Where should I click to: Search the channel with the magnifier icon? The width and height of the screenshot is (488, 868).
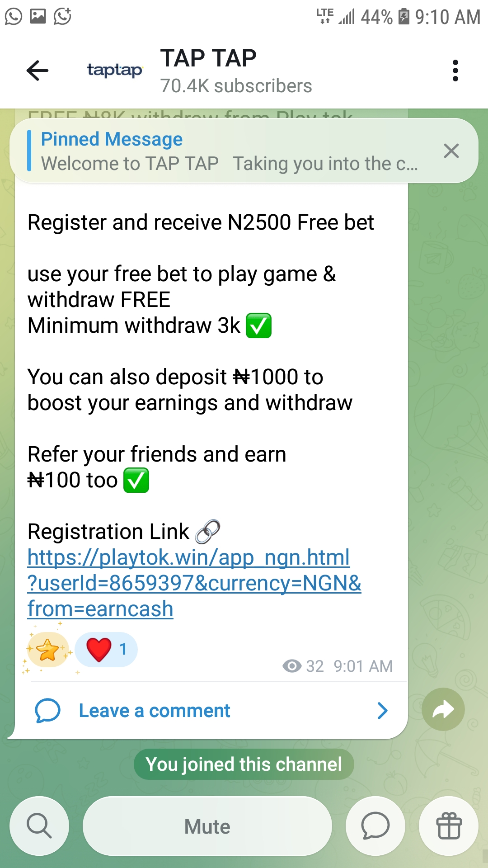(x=39, y=826)
